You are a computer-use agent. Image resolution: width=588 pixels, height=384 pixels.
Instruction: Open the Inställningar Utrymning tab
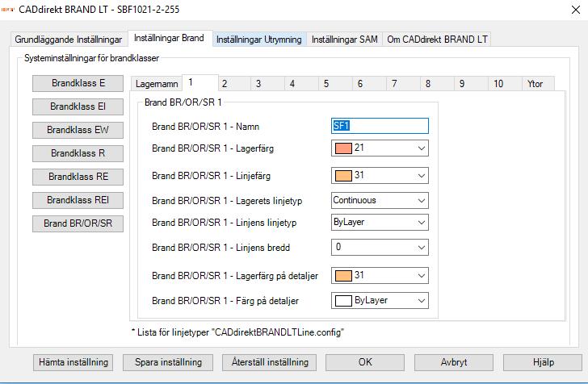click(259, 40)
